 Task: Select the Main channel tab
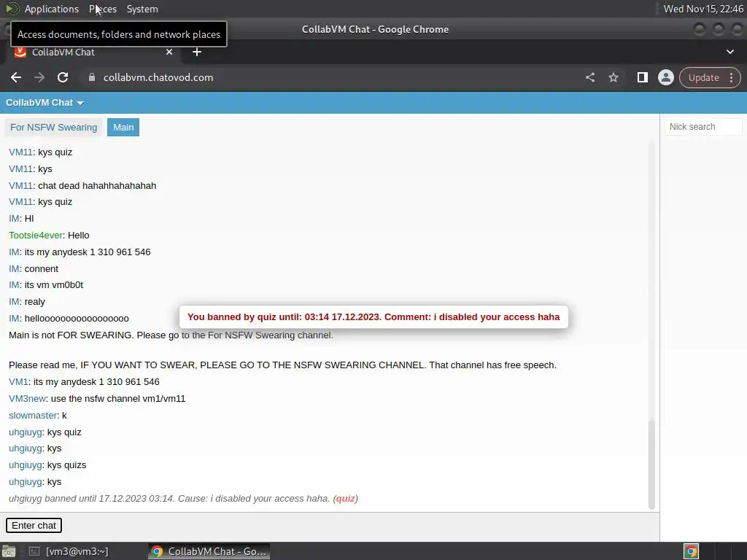click(x=123, y=127)
